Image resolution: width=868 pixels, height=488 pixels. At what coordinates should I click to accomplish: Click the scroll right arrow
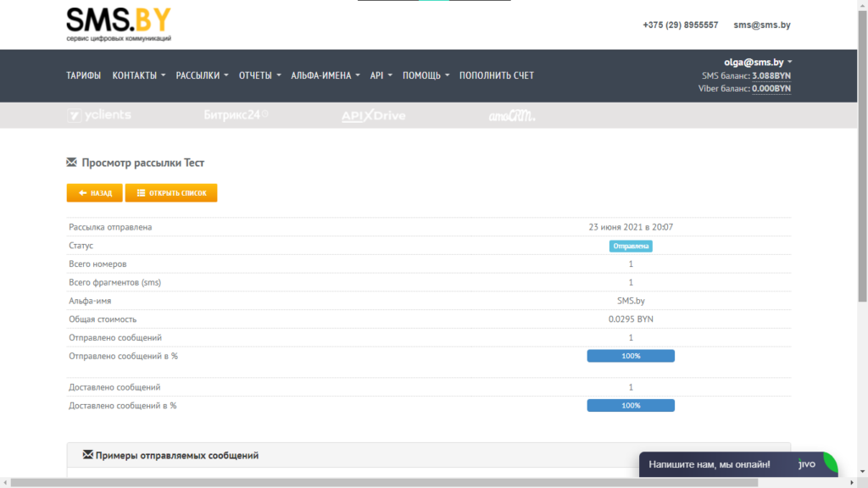(x=852, y=483)
